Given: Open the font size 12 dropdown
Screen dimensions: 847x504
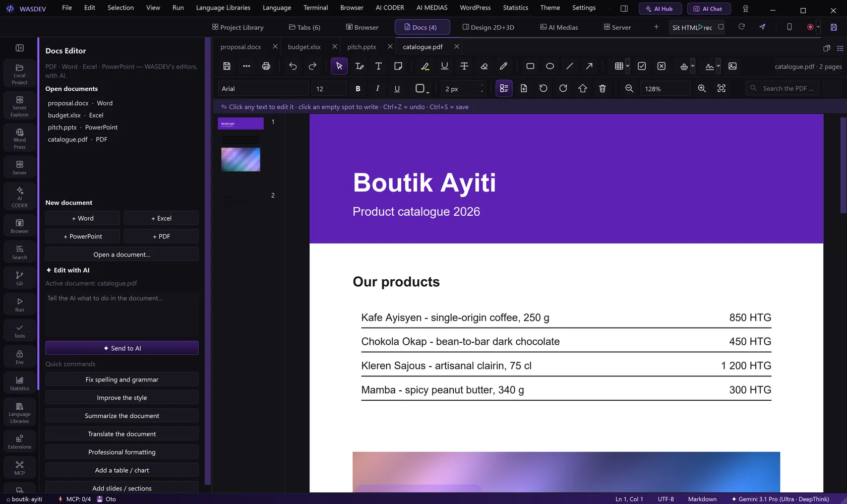Looking at the screenshot, I should pyautogui.click(x=329, y=88).
